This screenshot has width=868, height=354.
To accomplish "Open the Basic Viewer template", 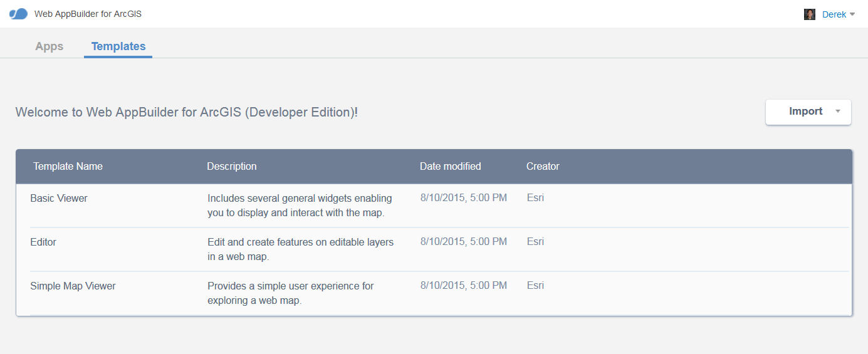I will point(59,198).
